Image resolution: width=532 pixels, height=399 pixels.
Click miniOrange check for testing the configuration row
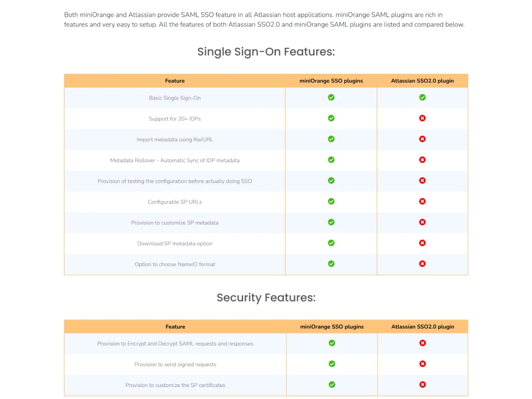pyautogui.click(x=331, y=180)
